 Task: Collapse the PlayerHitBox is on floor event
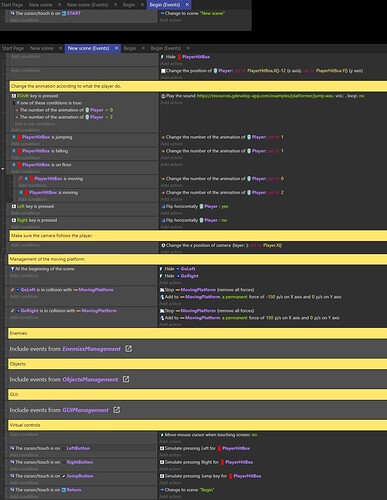pyautogui.click(x=3, y=169)
